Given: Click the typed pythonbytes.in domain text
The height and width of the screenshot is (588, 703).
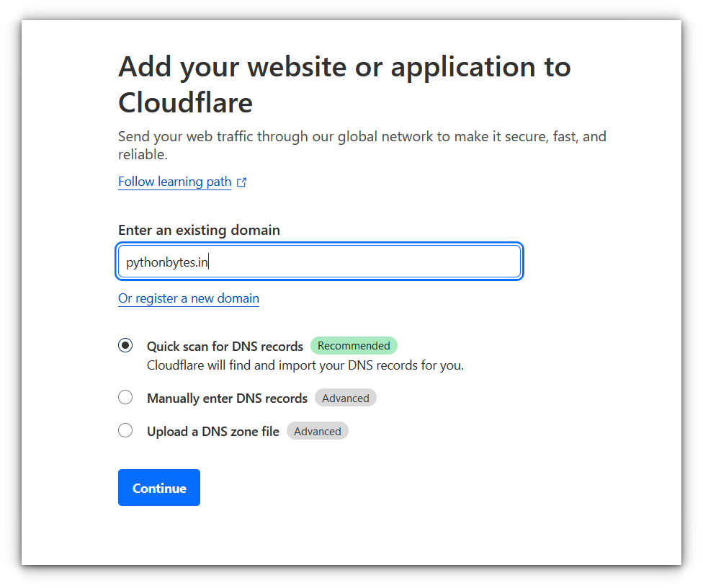Looking at the screenshot, I should pyautogui.click(x=167, y=262).
